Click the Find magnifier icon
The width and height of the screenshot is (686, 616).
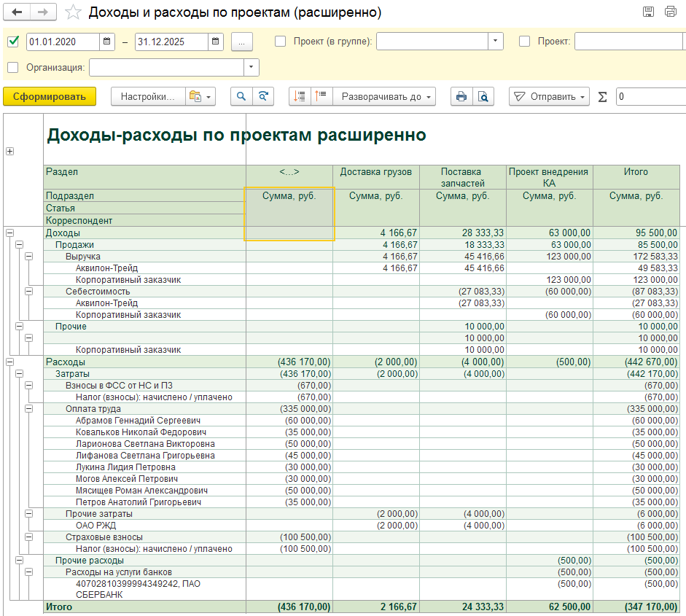241,97
